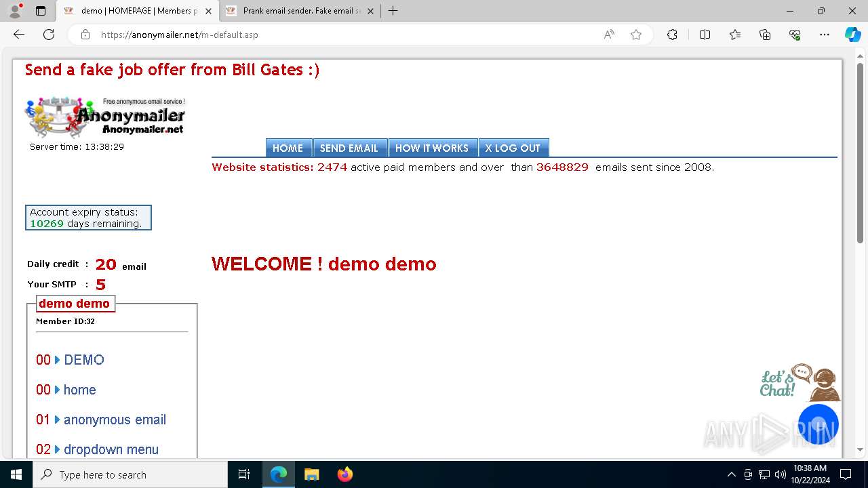Open the tab actions menu icon

[x=41, y=11]
